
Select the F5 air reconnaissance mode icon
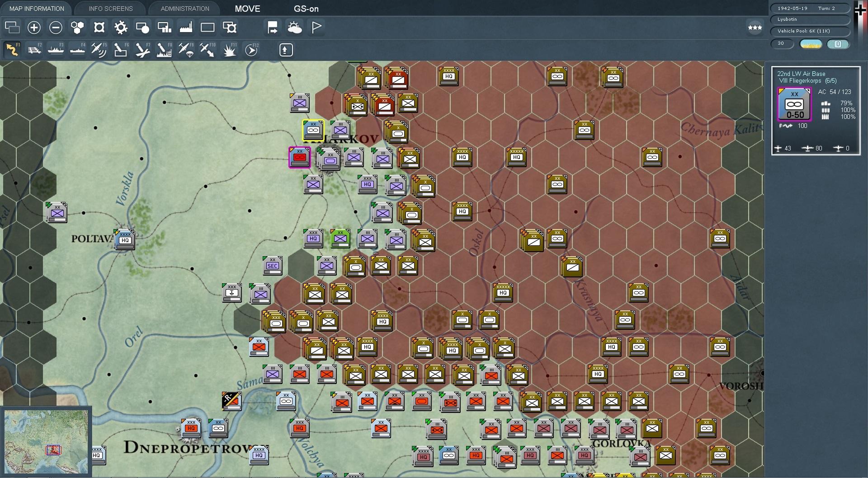coord(99,49)
